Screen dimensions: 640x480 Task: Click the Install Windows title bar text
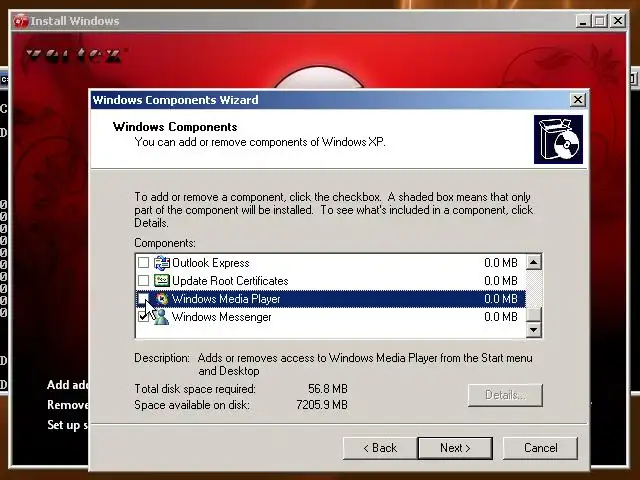pos(75,21)
